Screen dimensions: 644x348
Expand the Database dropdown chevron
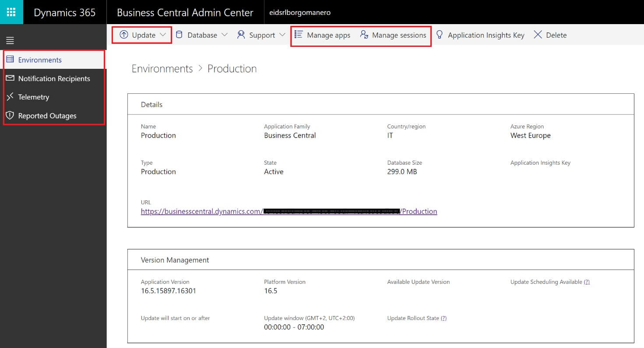pyautogui.click(x=225, y=35)
